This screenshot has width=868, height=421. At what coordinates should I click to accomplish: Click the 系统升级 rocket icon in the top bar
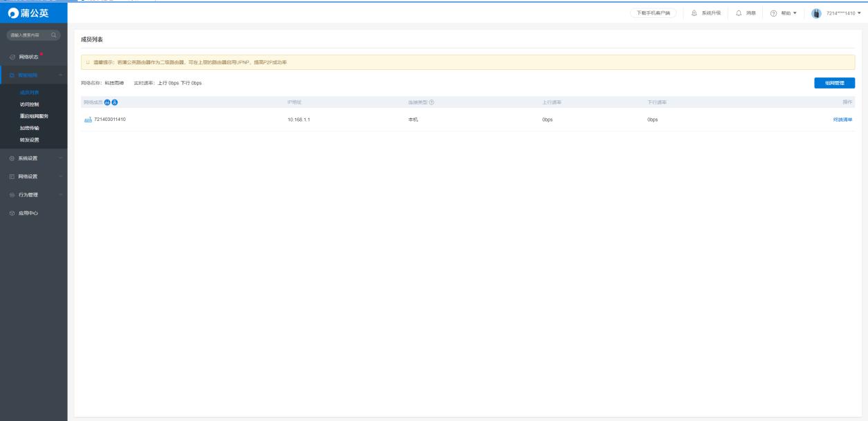(695, 13)
